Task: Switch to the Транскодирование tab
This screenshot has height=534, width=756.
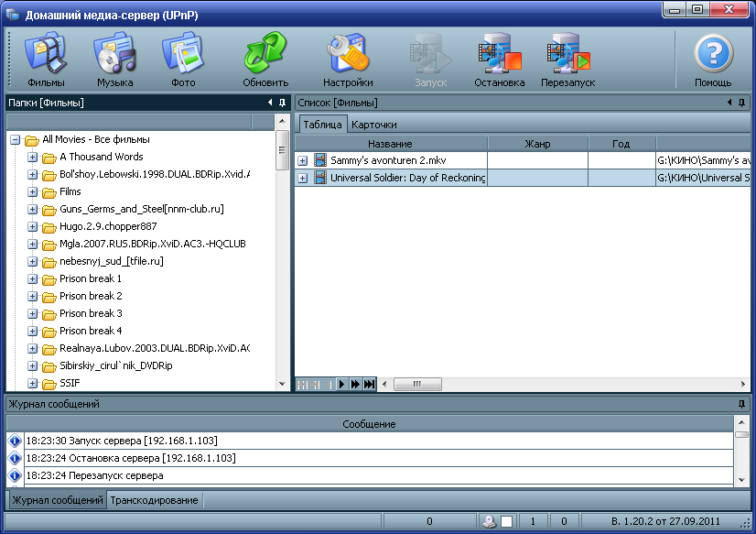Action: [154, 500]
